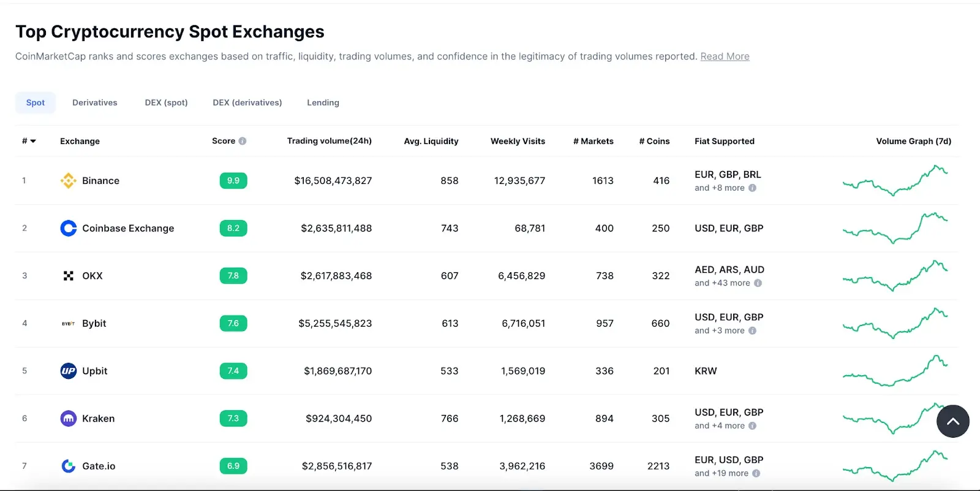The height and width of the screenshot is (491, 980).
Task: Click the Upbit logo icon
Action: [69, 371]
